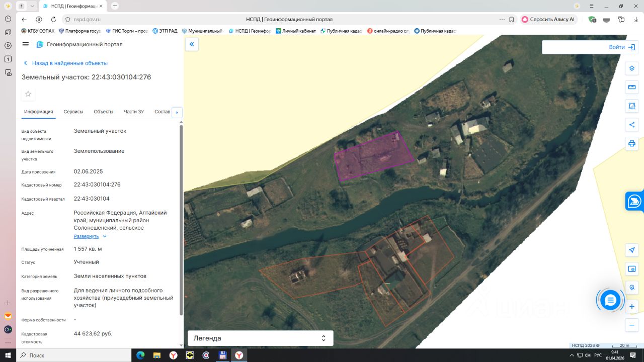
Task: Center map on my location
Action: click(x=632, y=250)
